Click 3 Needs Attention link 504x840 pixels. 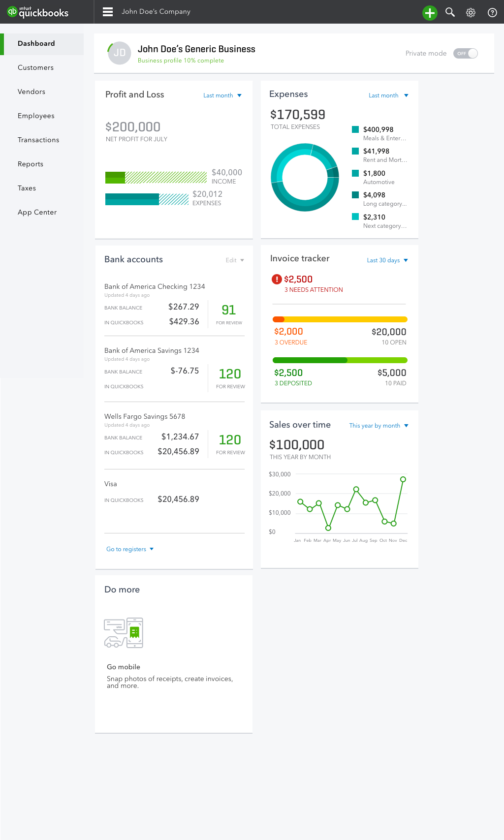[314, 290]
